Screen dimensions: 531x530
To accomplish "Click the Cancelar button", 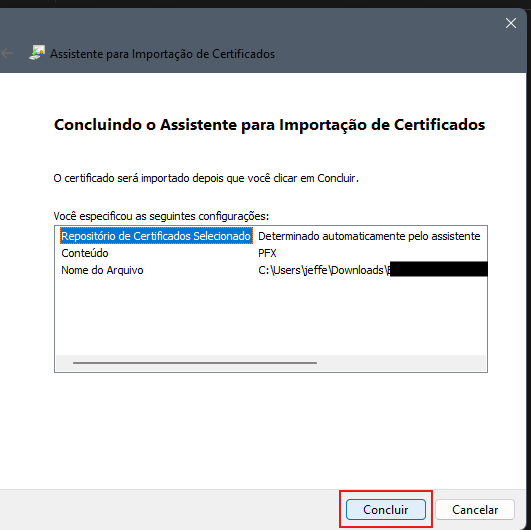I will pos(475,509).
